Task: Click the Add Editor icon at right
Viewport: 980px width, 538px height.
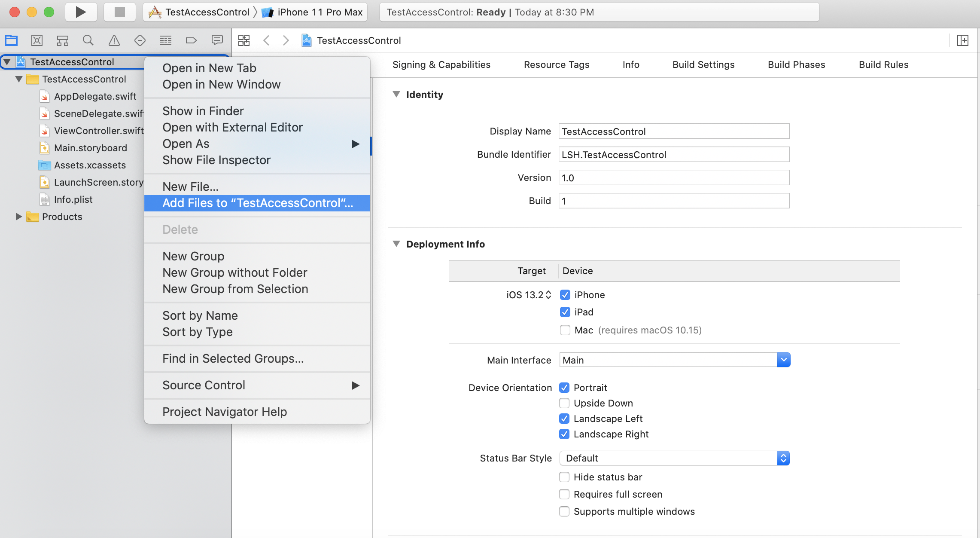Action: [x=962, y=40]
